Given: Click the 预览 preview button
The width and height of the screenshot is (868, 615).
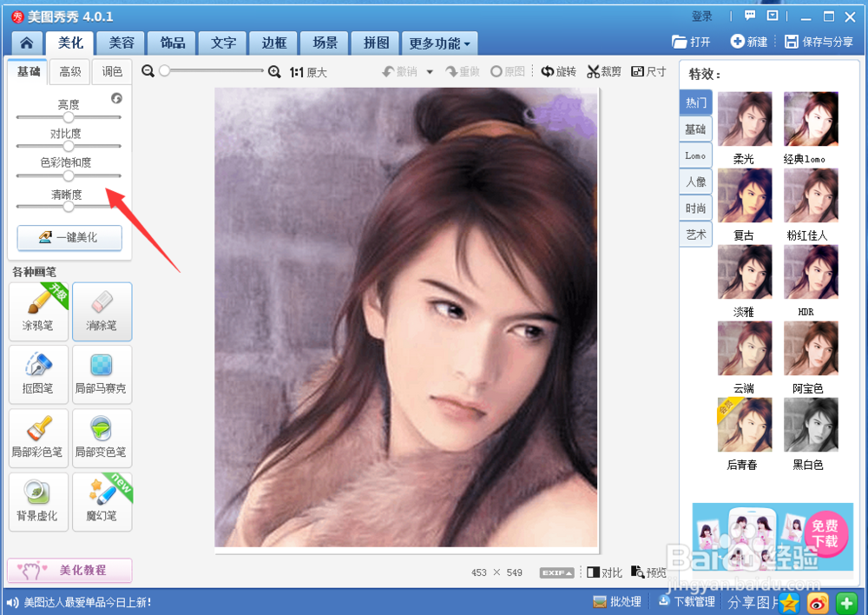Looking at the screenshot, I should click(x=648, y=572).
